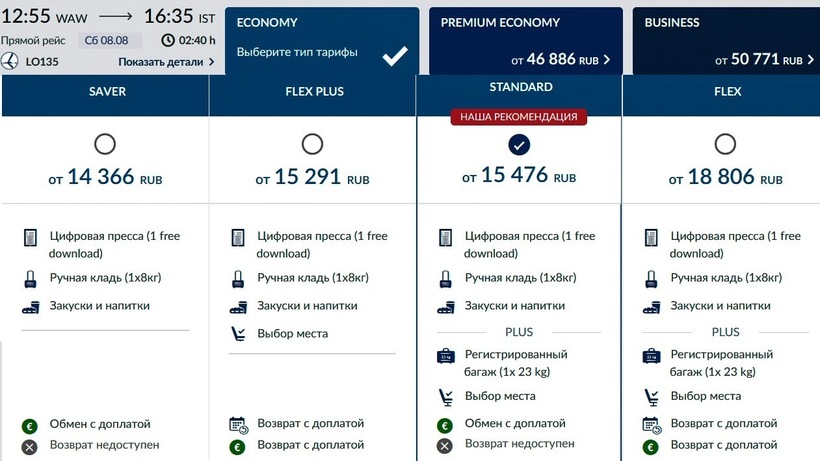Viewport: 820px width, 461px height.
Task: Select the Saver fare radio button
Action: pos(105,144)
